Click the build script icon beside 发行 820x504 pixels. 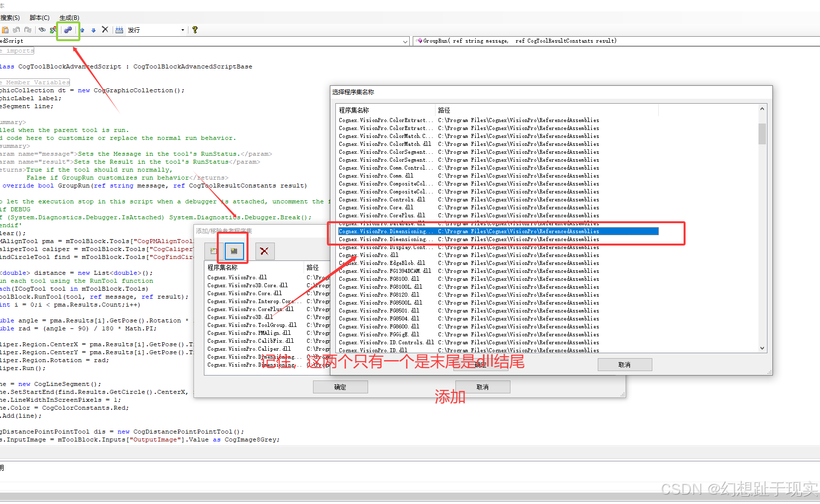(119, 30)
